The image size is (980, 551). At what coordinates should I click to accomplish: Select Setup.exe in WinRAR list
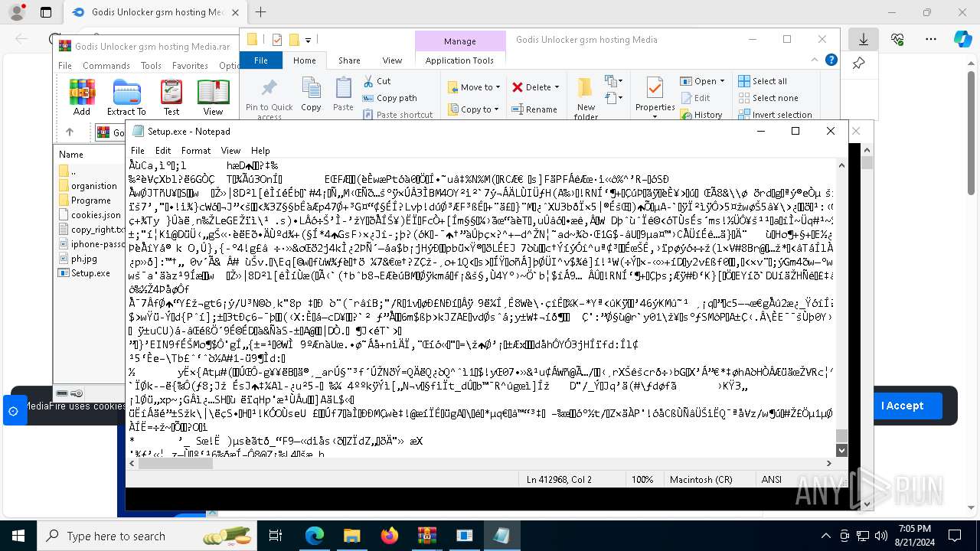click(x=84, y=273)
